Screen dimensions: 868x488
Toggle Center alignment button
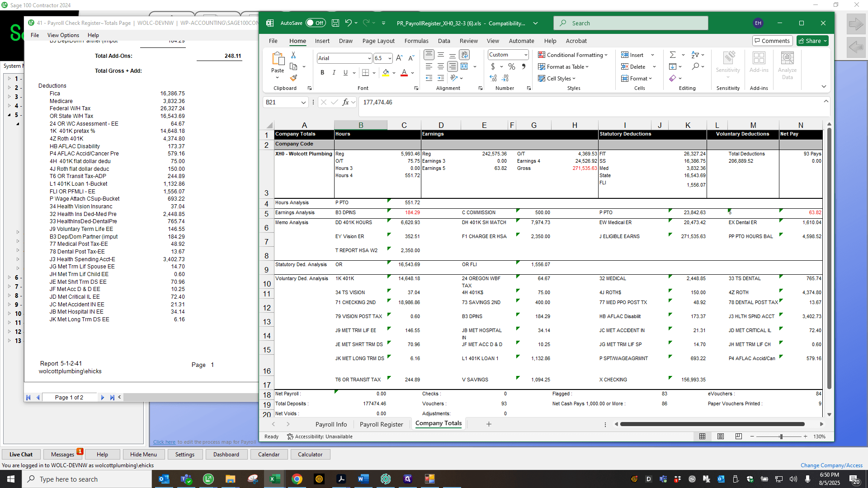pos(441,66)
